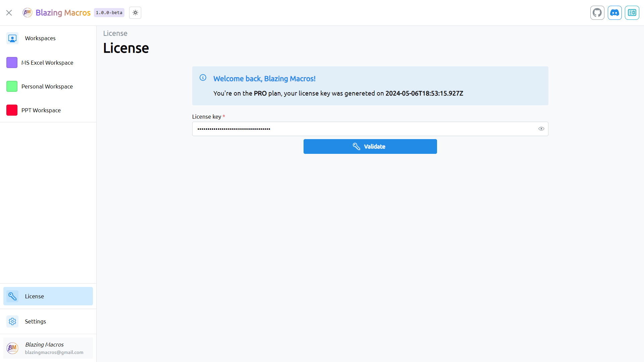
Task: Open the Discord server icon
Action: [615, 13]
